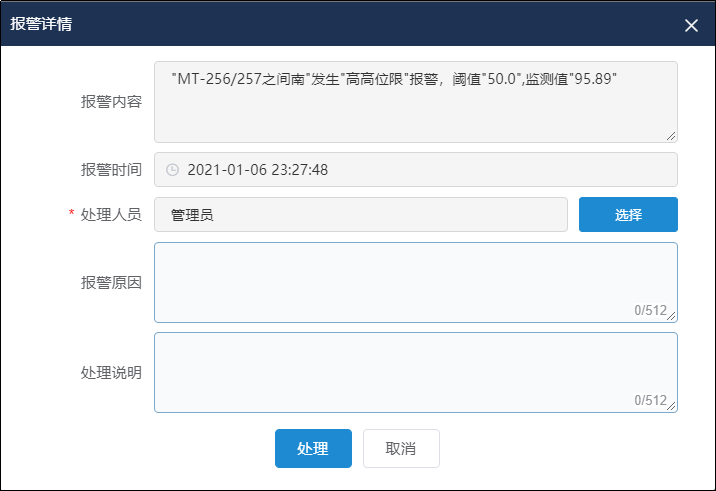Click the clock icon in 报警时间 field

click(x=172, y=170)
